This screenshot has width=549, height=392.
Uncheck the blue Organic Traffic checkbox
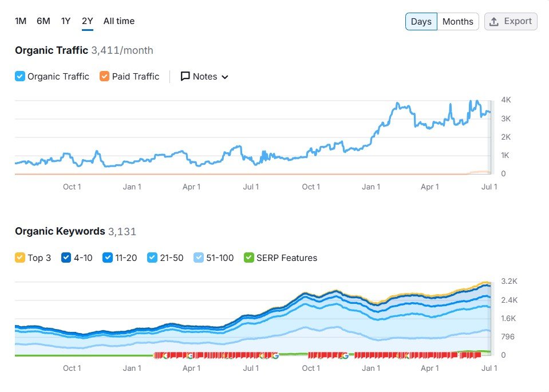click(20, 77)
